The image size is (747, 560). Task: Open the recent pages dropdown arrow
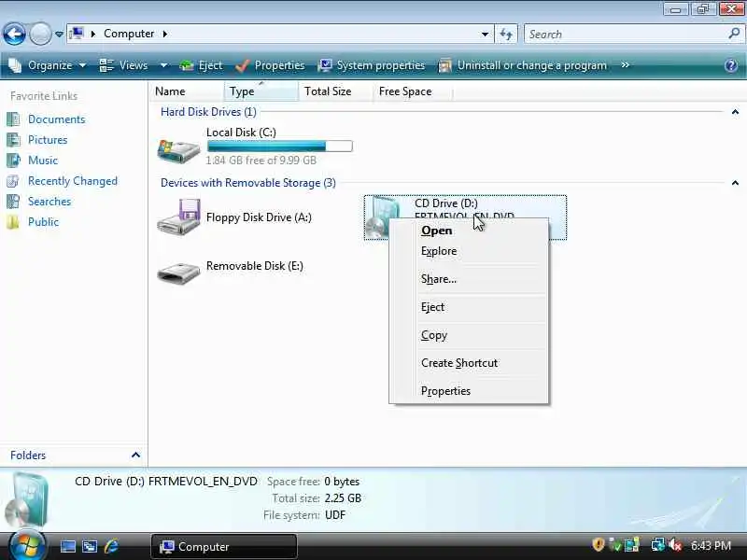(x=59, y=35)
